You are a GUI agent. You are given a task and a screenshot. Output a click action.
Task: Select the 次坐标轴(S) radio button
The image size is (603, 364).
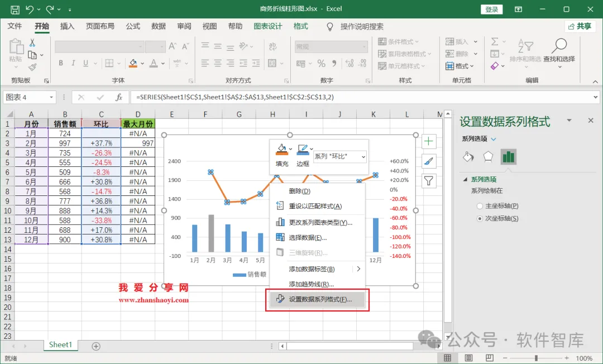pos(480,218)
